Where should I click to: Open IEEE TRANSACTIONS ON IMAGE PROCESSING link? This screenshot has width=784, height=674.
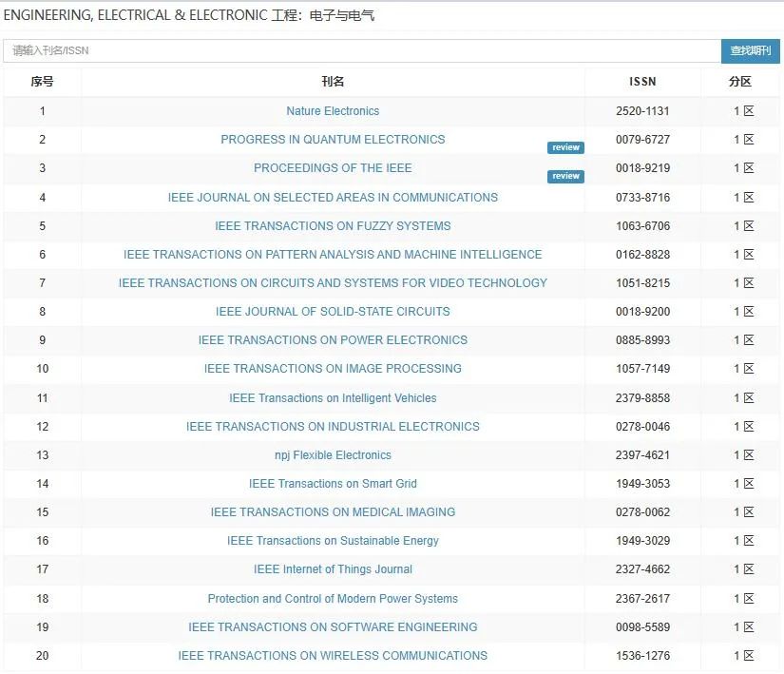click(333, 369)
